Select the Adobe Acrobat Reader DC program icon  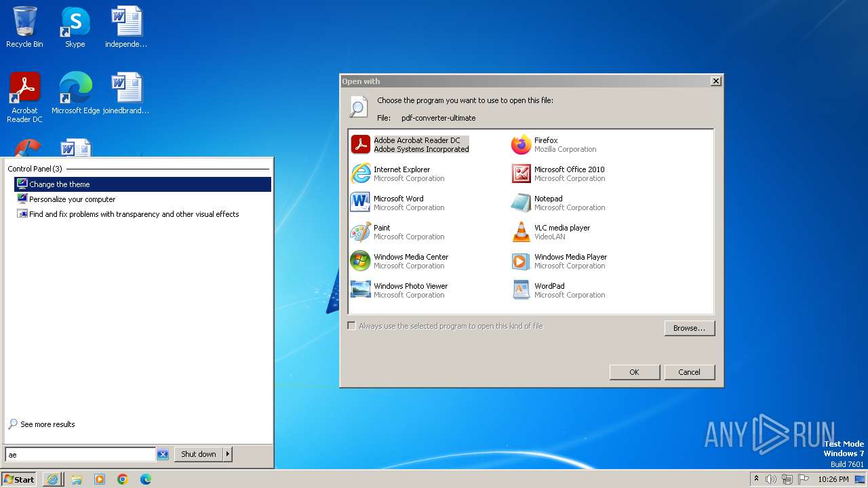coord(361,144)
